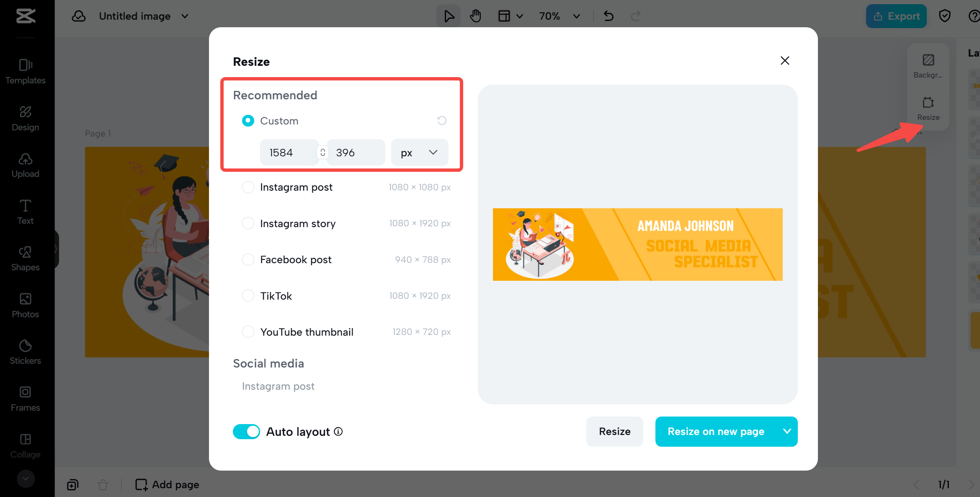Open the px unit dropdown
The image size is (980, 497).
coord(419,152)
